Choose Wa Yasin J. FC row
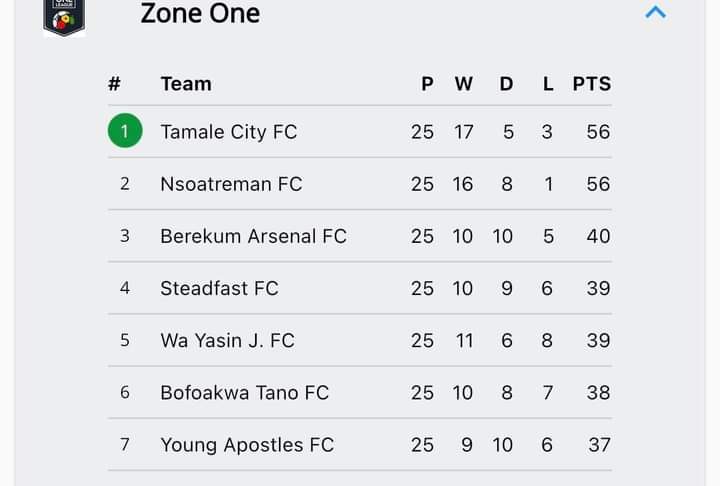Image resolution: width=720 pixels, height=486 pixels. (x=360, y=340)
